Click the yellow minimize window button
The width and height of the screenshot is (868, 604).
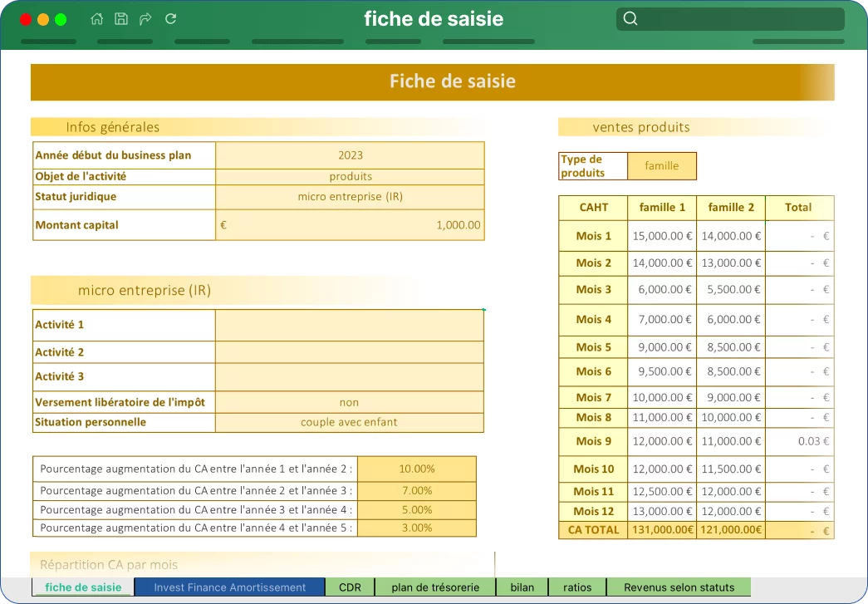[43, 19]
